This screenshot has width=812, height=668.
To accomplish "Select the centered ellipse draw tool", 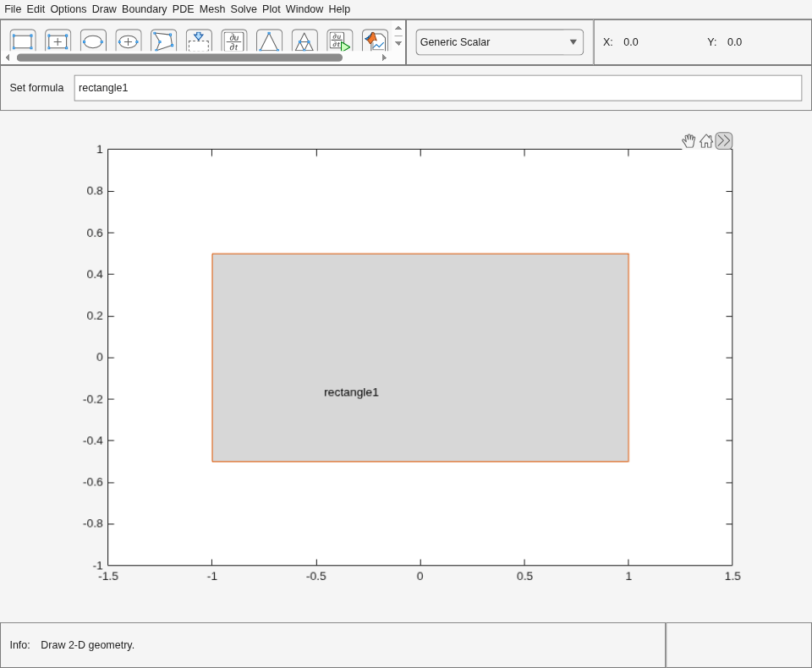I will point(129,41).
